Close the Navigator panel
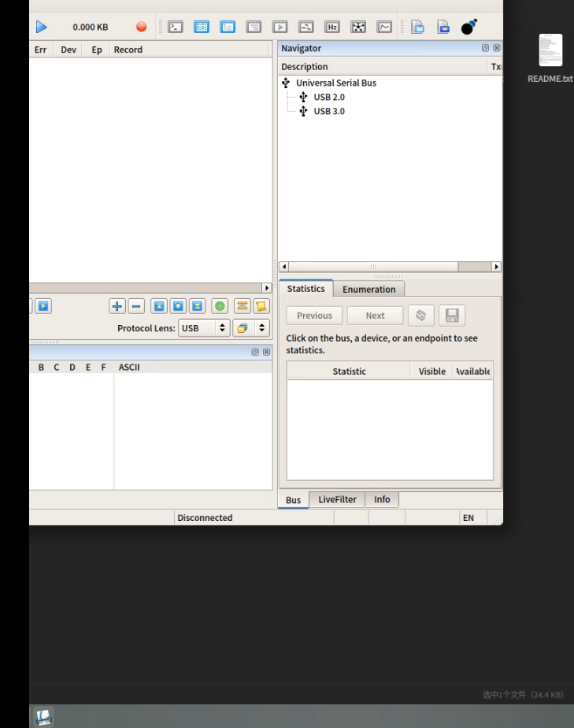Screen dimensions: 574x728 tap(497, 48)
